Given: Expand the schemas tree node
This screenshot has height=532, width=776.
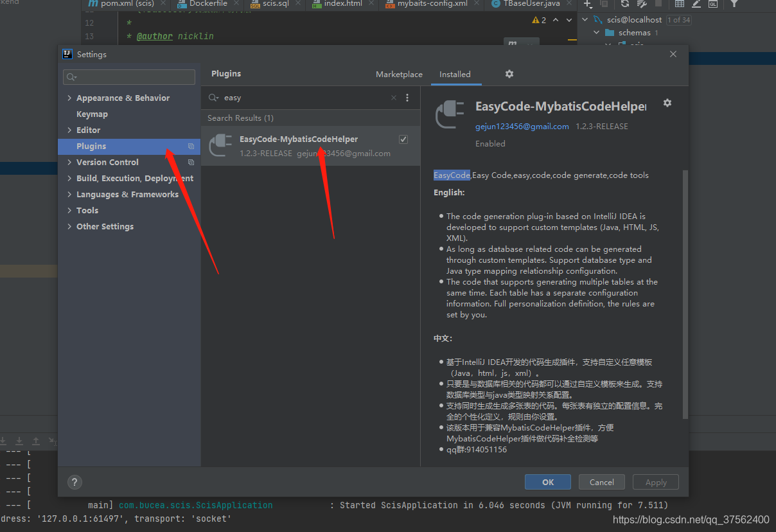Looking at the screenshot, I should pyautogui.click(x=596, y=32).
